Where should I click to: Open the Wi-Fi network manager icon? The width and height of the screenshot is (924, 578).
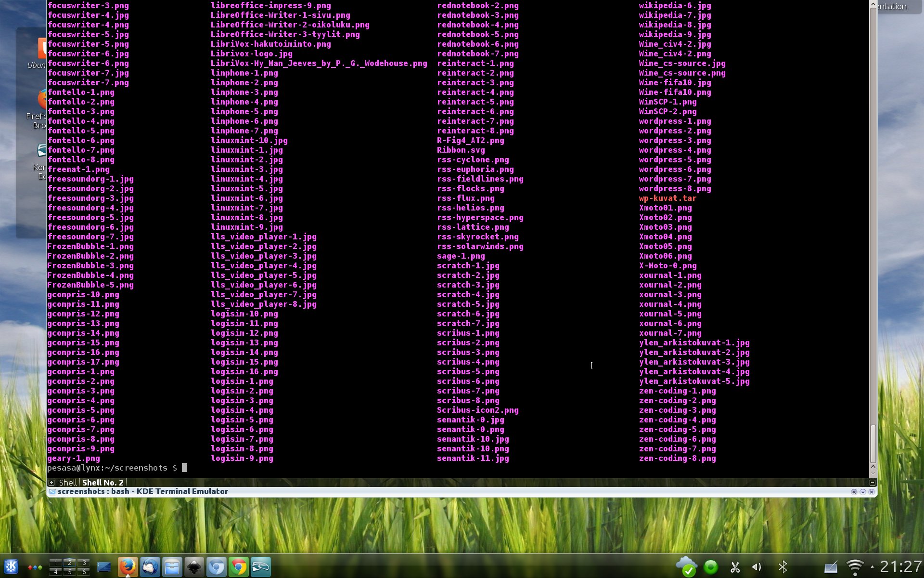[855, 567]
